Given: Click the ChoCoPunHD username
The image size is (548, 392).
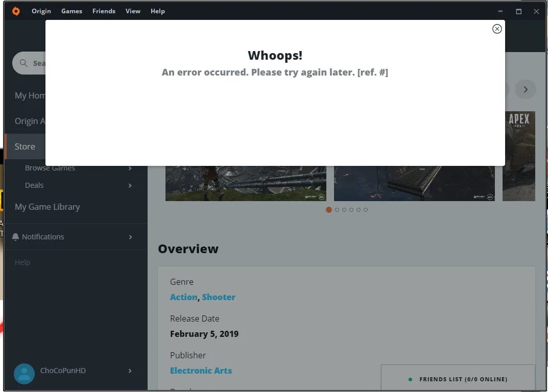Looking at the screenshot, I should (x=63, y=371).
